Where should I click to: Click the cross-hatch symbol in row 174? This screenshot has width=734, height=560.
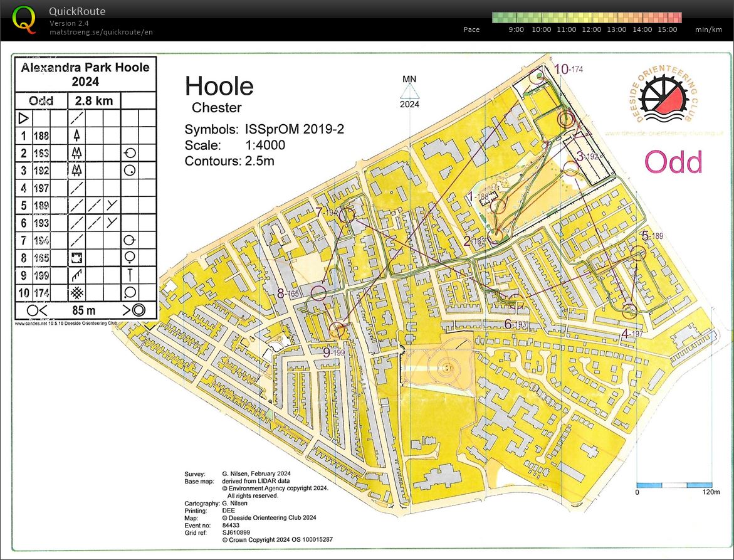point(76,293)
